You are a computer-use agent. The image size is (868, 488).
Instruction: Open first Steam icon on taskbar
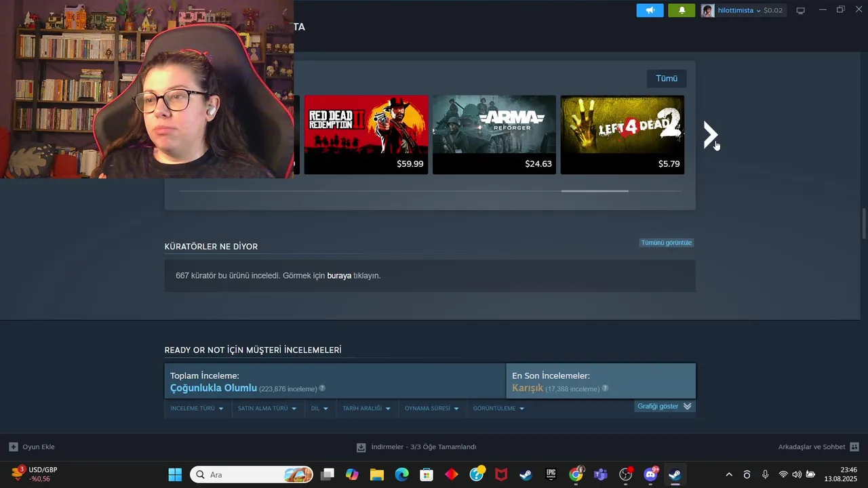526,474
